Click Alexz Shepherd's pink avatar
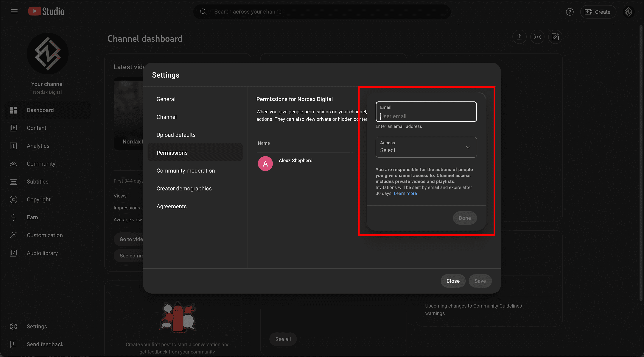 [x=265, y=164]
